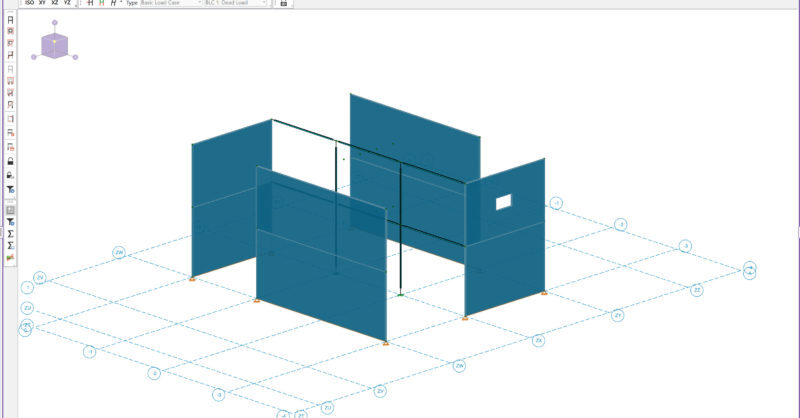The width and height of the screenshot is (800, 418).
Task: Switch to ISO view
Action: pyautogui.click(x=29, y=3)
